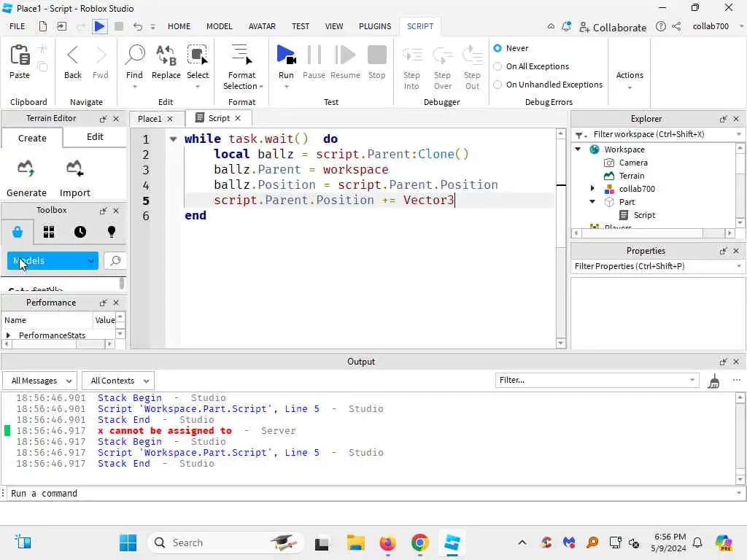Select Terrain in the Explorer tree
The height and width of the screenshot is (560, 747).
(x=631, y=176)
